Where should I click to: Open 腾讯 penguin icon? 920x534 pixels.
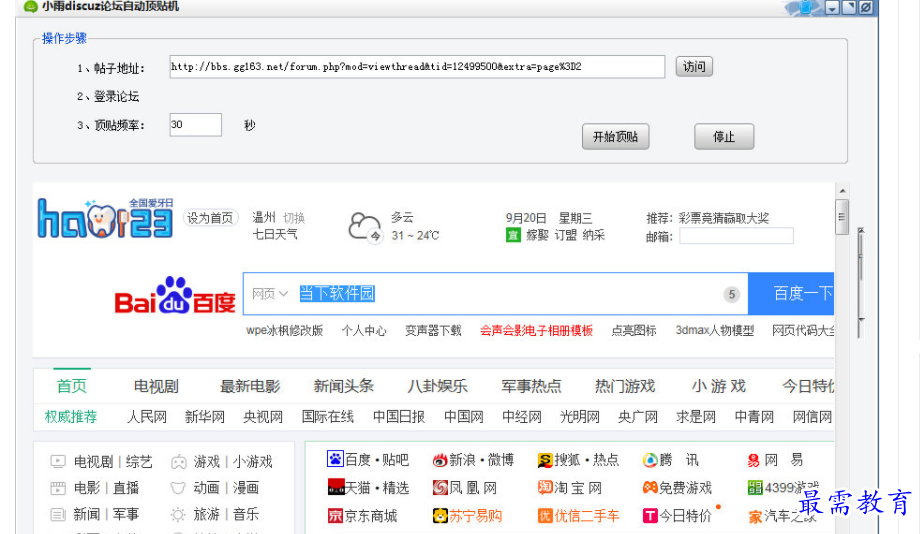click(x=650, y=460)
